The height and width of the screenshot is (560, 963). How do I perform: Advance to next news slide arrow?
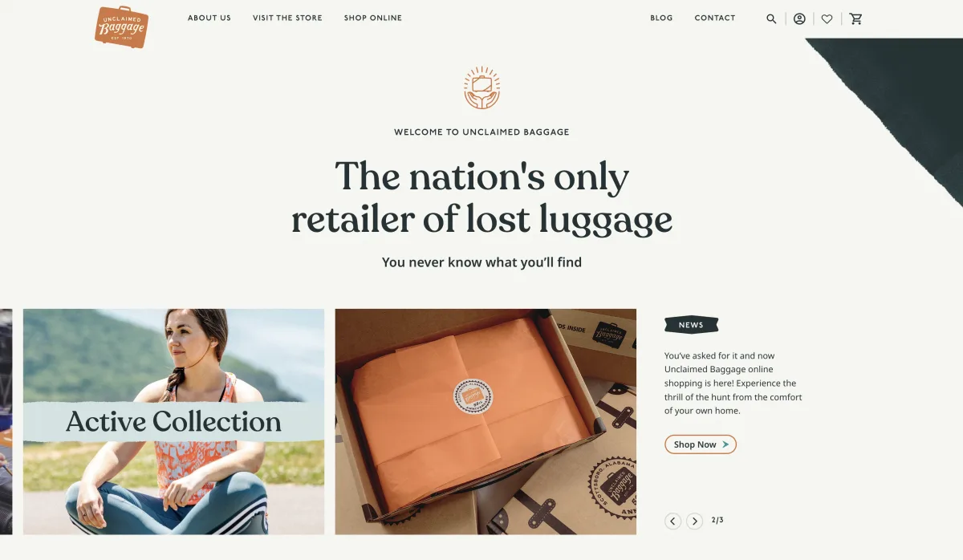point(694,521)
